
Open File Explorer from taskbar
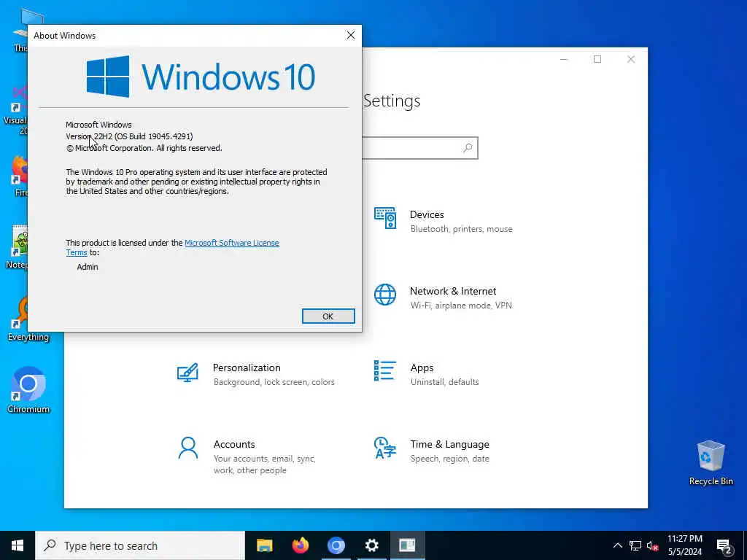click(264, 545)
